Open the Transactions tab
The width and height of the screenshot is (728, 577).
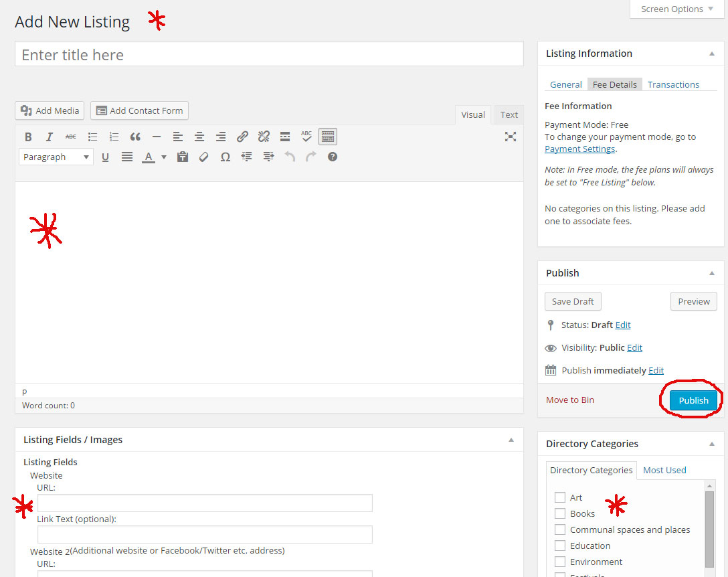(673, 84)
